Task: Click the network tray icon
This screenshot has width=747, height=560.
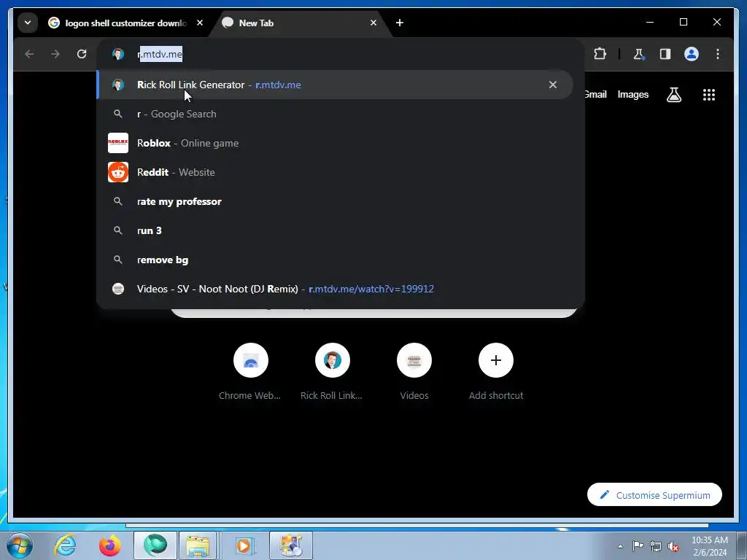Action: pyautogui.click(x=656, y=546)
